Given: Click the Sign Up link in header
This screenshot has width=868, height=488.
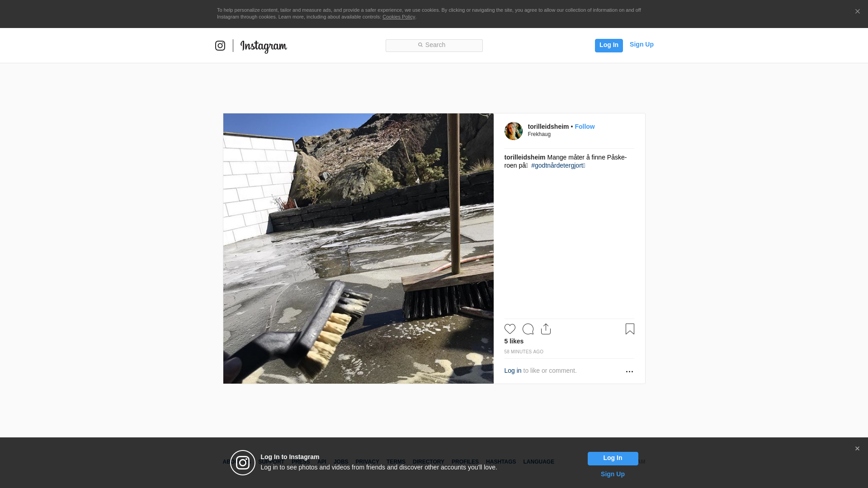Looking at the screenshot, I should click(642, 44).
